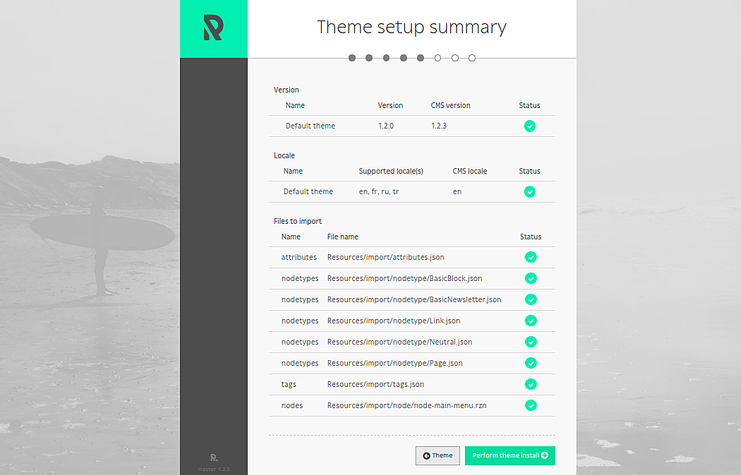Image resolution: width=741 pixels, height=475 pixels.
Task: Select the fifth filled progress dot
Action: point(420,58)
